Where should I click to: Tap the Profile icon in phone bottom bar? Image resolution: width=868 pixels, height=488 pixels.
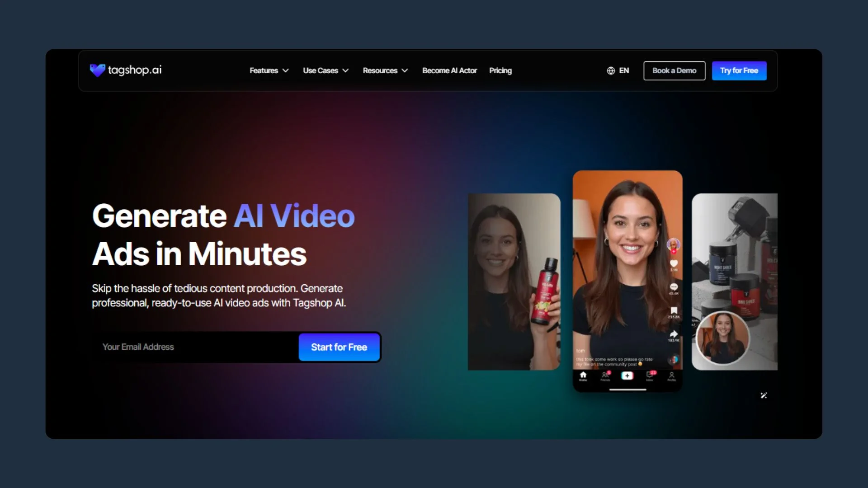pos(672,375)
